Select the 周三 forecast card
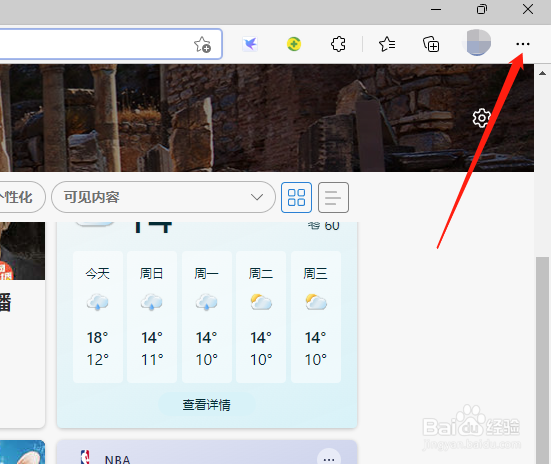The height and width of the screenshot is (464, 551). [316, 316]
